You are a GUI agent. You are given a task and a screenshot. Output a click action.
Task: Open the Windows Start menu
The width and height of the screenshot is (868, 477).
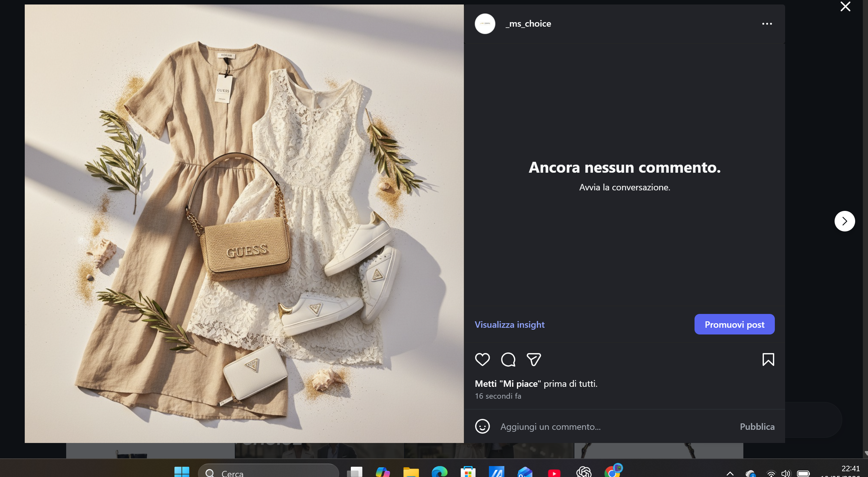182,472
